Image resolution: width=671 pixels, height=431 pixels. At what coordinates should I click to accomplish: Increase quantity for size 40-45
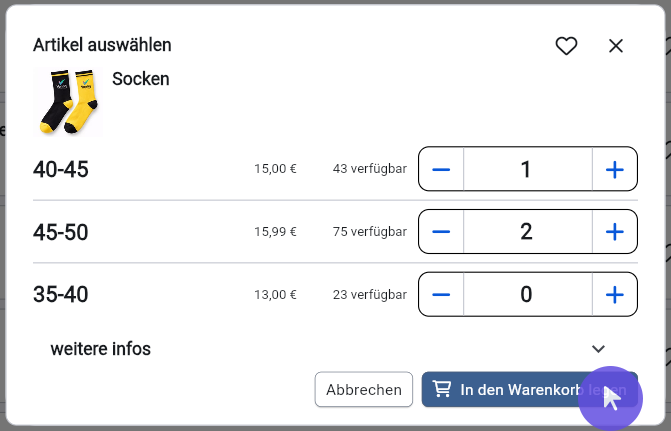pyautogui.click(x=615, y=169)
